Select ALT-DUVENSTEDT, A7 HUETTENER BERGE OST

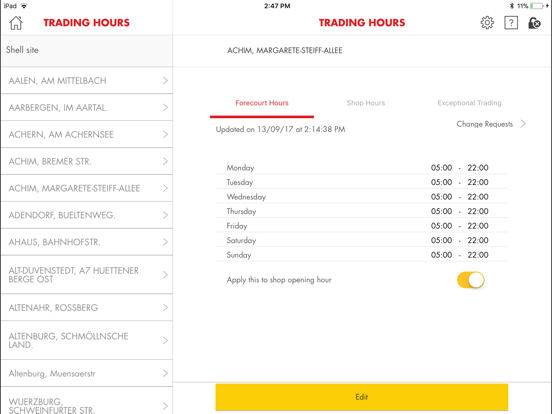tap(74, 275)
